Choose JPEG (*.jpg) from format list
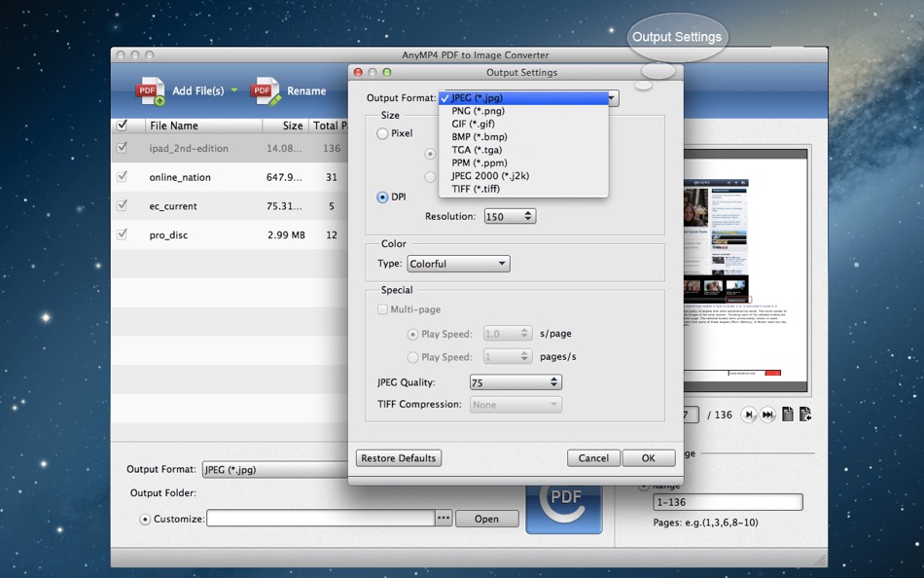The height and width of the screenshot is (578, 924). (x=523, y=98)
